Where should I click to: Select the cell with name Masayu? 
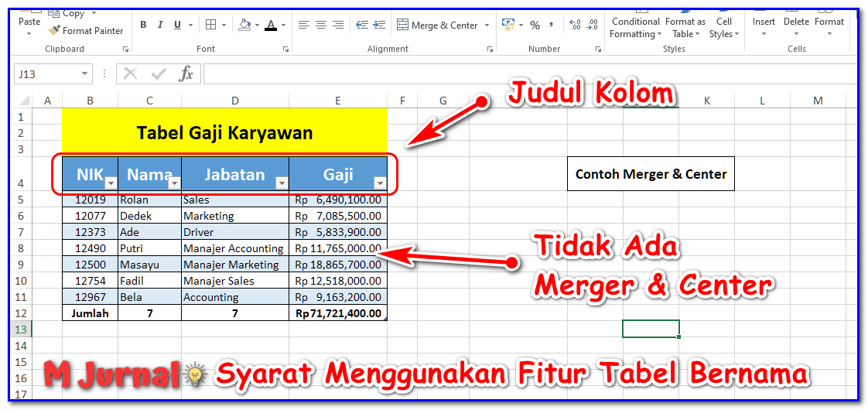149,265
